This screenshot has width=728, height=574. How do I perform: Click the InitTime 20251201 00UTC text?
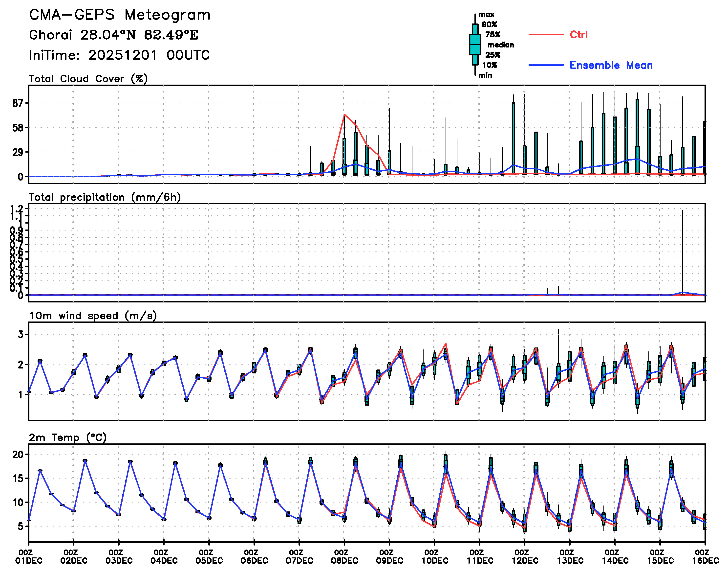(x=119, y=55)
